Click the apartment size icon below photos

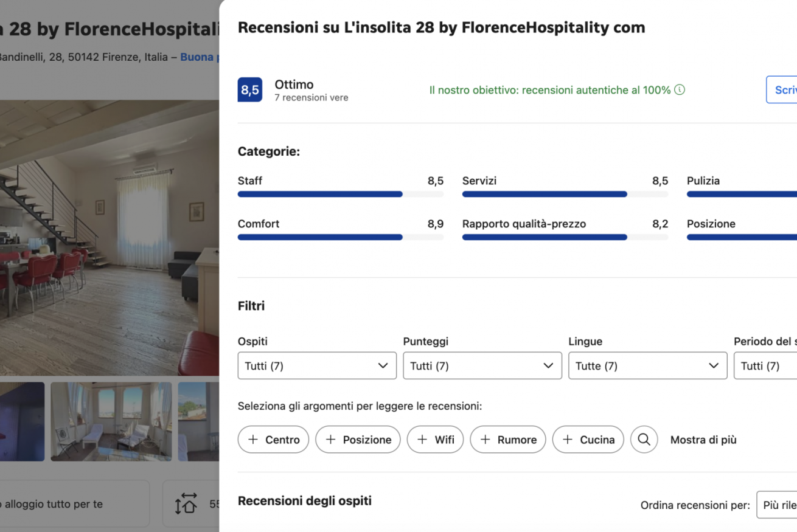click(186, 504)
